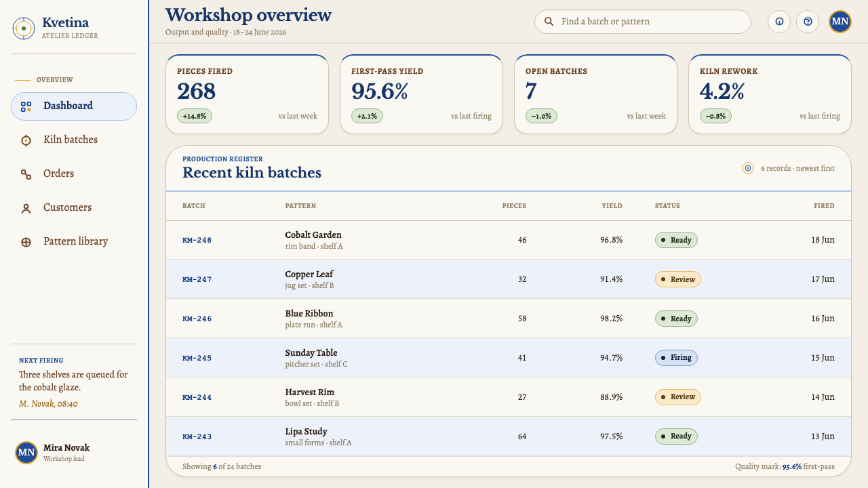Open the info button in header
The image size is (868, 488).
779,22
